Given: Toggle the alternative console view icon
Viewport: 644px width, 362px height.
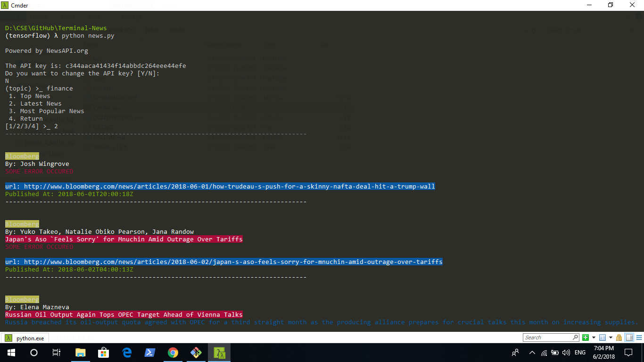Looking at the screenshot, I should 629,337.
